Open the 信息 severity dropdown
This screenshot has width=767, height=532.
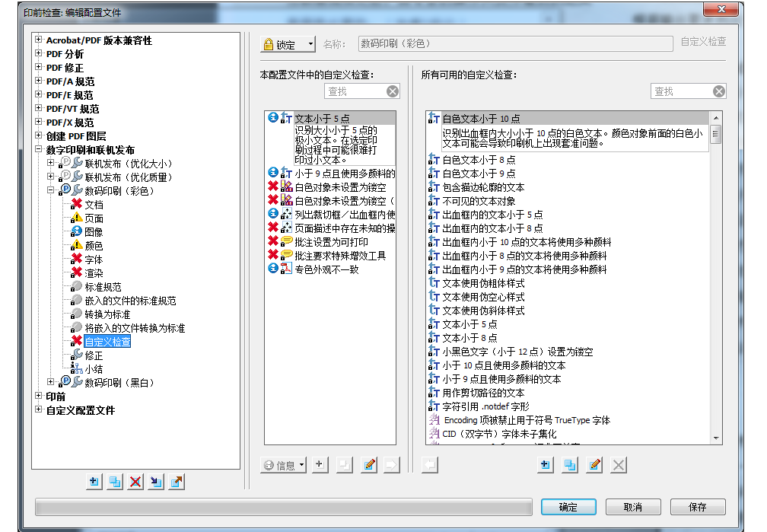283,465
